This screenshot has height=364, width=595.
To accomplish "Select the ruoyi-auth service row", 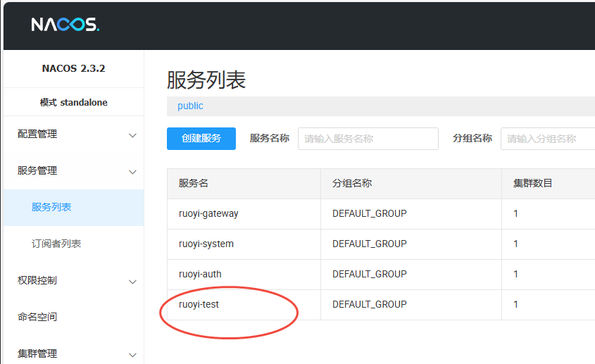I will [200, 274].
